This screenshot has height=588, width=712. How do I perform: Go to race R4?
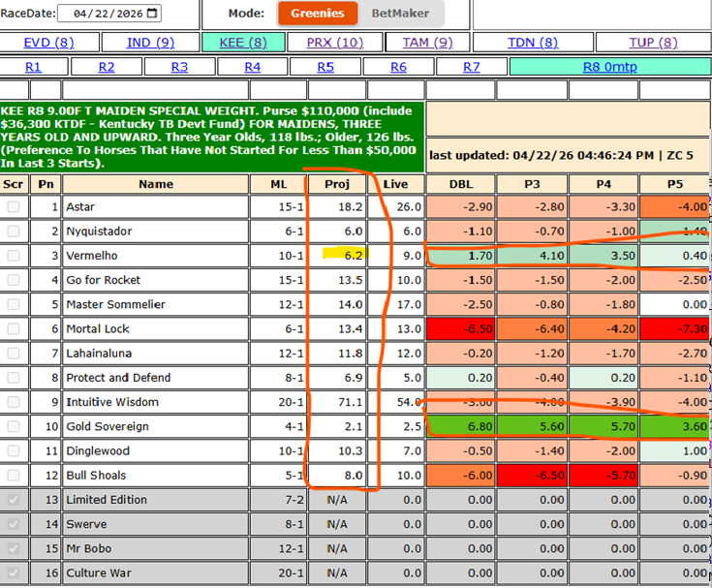[253, 67]
